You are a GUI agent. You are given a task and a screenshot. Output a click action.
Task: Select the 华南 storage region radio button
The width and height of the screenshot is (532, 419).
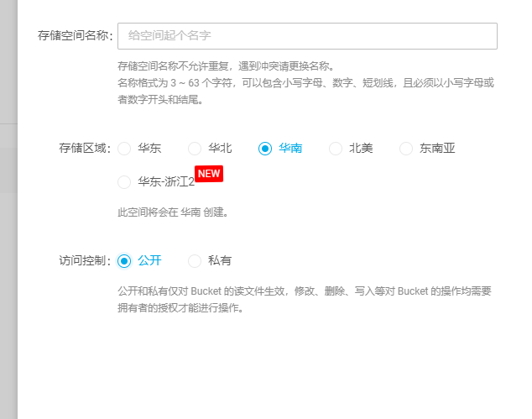(265, 149)
